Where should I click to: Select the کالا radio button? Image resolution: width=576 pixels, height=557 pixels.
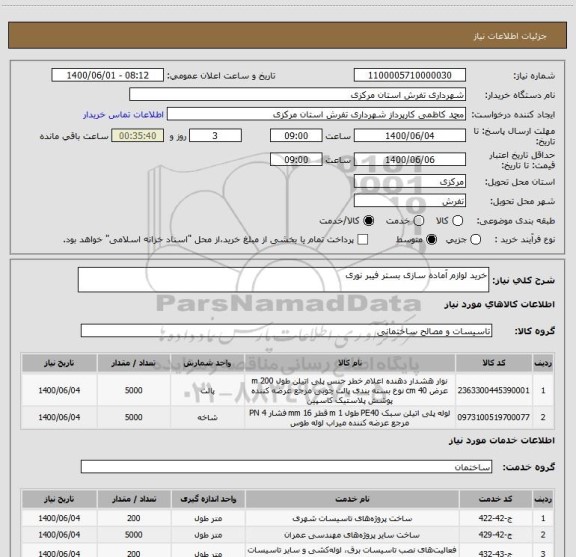pyautogui.click(x=457, y=221)
